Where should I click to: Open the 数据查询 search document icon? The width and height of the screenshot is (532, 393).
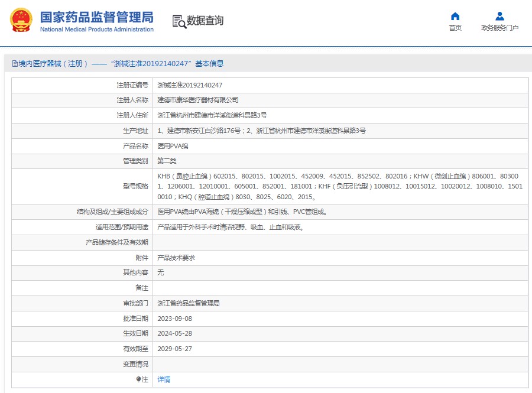[179, 21]
